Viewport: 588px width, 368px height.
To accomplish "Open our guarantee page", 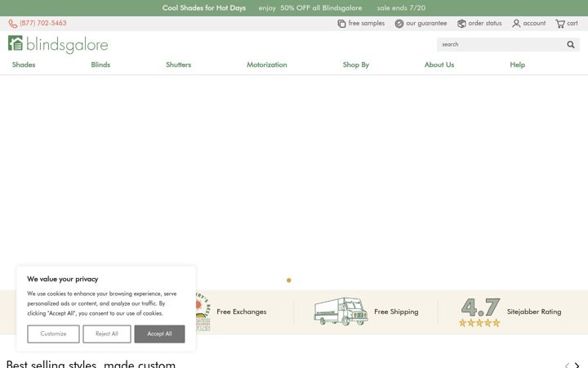I will point(426,23).
